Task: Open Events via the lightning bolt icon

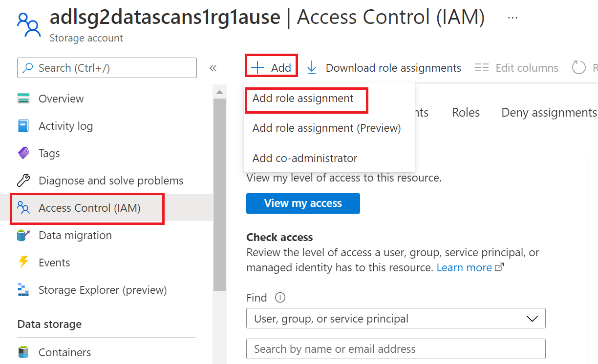Action: click(23, 262)
